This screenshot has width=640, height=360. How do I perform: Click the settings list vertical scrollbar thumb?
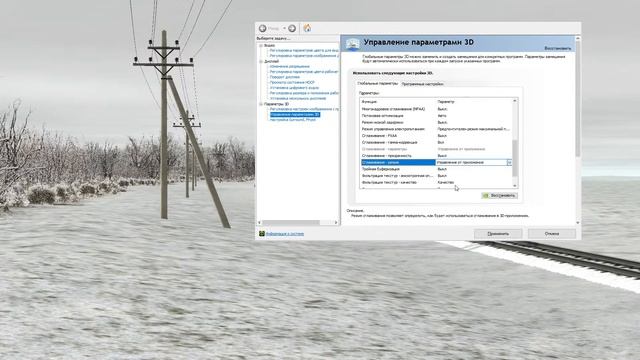coord(515,158)
